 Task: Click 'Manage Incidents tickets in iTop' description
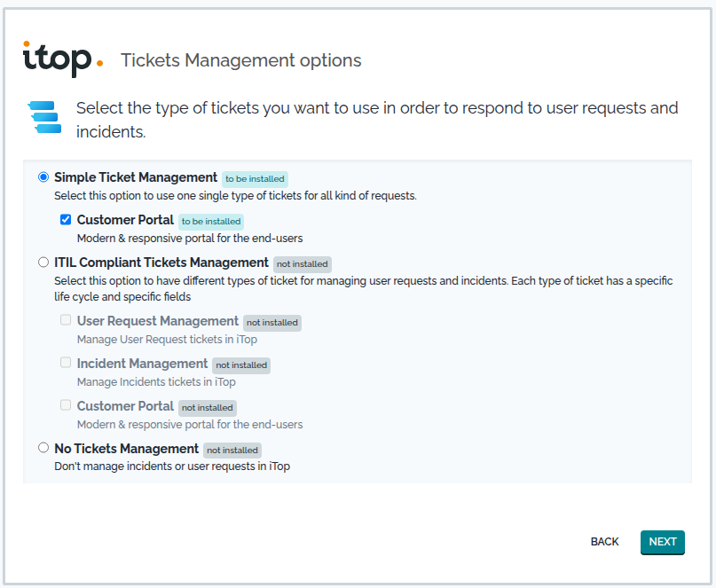click(x=156, y=382)
